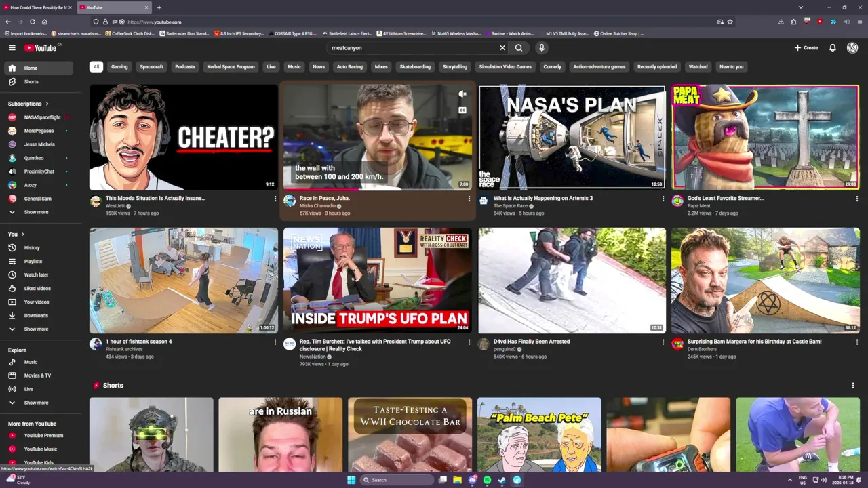
Task: Open Movies & TV under Explore
Action: click(39, 375)
